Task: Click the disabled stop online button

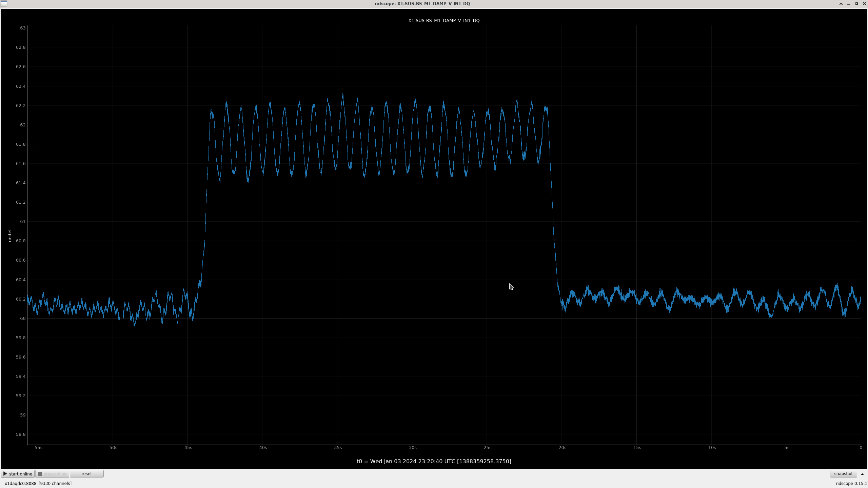Action: [52, 474]
